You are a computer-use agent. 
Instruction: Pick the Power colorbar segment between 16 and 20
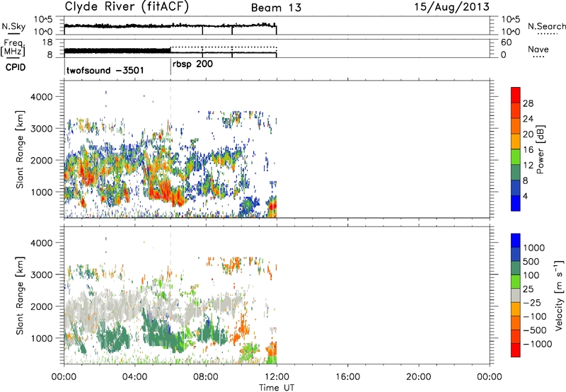click(516, 142)
